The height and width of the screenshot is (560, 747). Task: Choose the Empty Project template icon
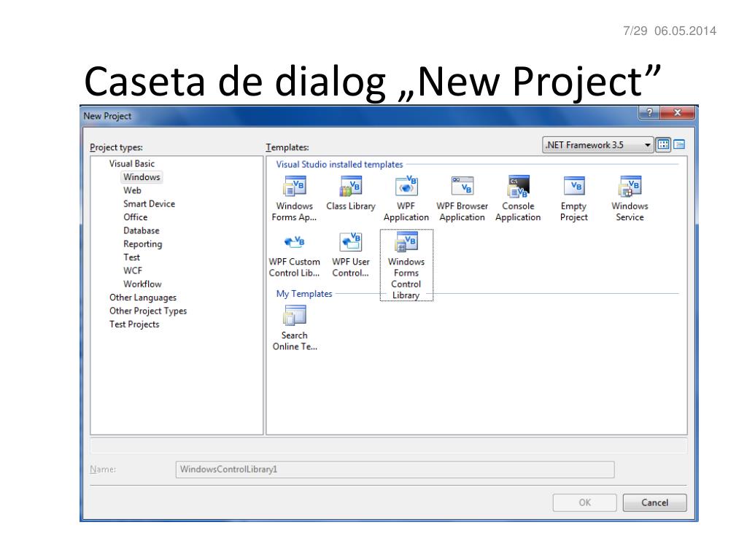tap(573, 186)
